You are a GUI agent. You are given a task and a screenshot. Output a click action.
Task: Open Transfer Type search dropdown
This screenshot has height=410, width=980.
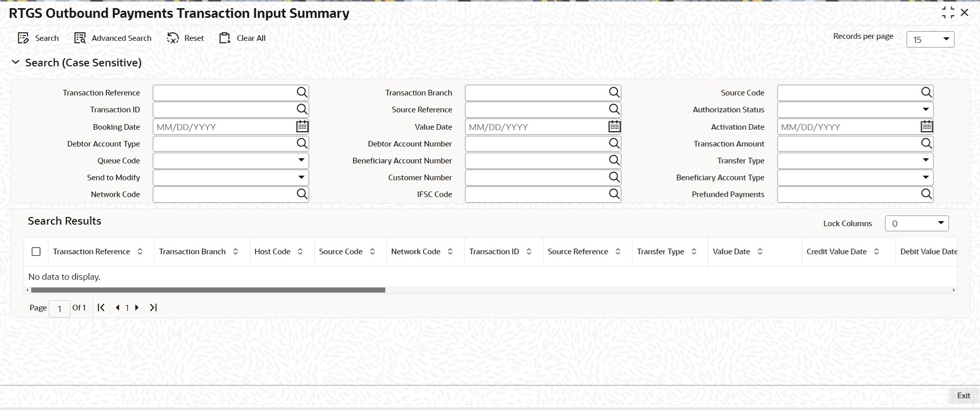[855, 160]
